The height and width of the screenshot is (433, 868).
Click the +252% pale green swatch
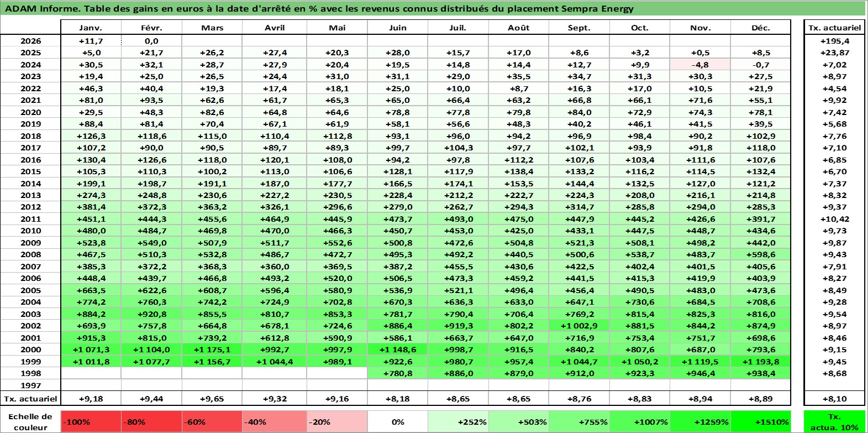point(458,421)
